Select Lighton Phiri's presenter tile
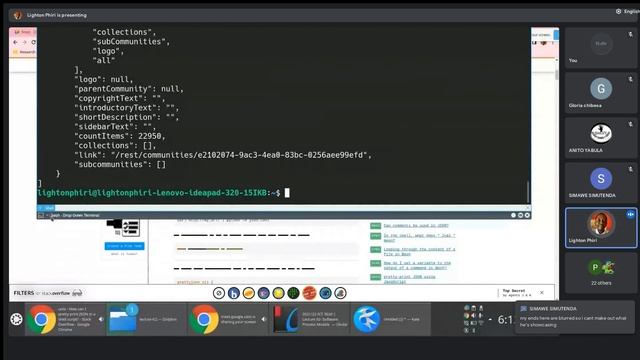The width and height of the screenshot is (640, 360). point(601,228)
